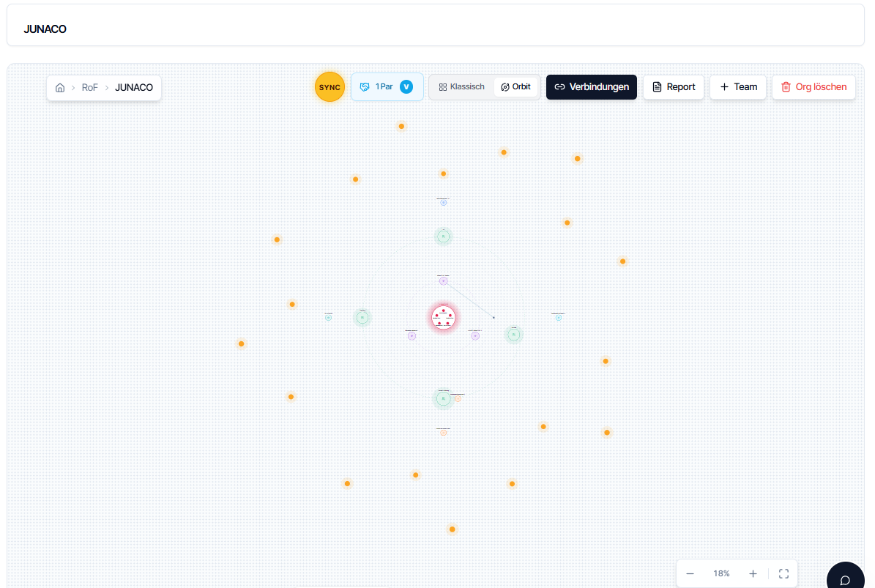Fit canvas using the fullscreen icon

pyautogui.click(x=784, y=573)
